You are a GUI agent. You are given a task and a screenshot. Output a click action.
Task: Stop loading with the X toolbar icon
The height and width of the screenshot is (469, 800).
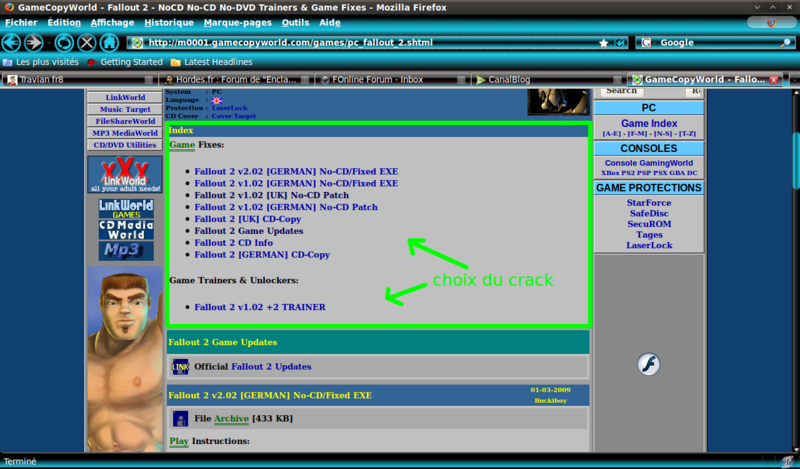(87, 42)
